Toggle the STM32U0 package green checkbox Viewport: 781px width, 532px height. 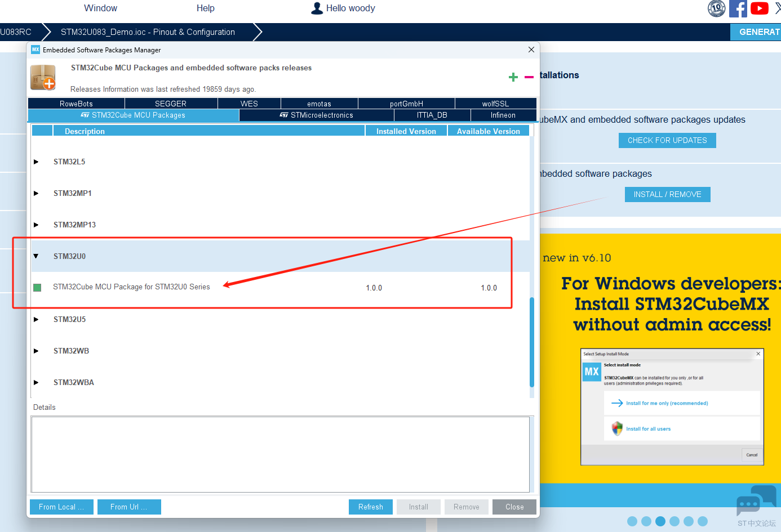(37, 288)
